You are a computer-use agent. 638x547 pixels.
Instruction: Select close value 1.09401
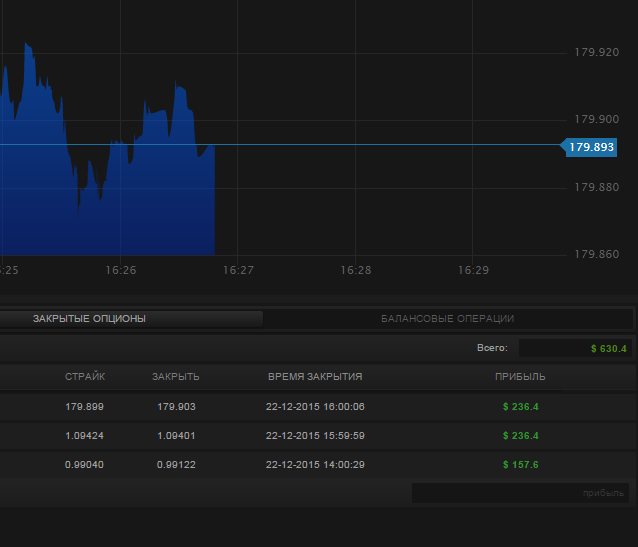(176, 435)
